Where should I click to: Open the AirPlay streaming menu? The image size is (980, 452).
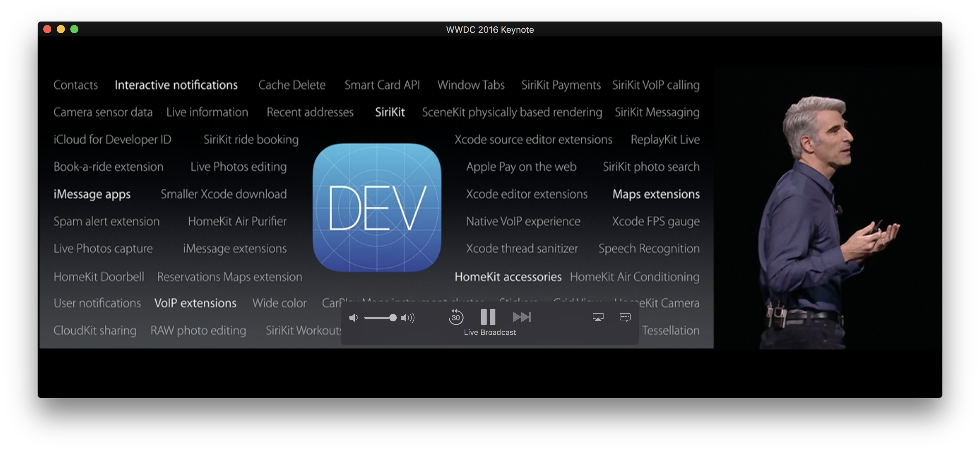[x=598, y=317]
